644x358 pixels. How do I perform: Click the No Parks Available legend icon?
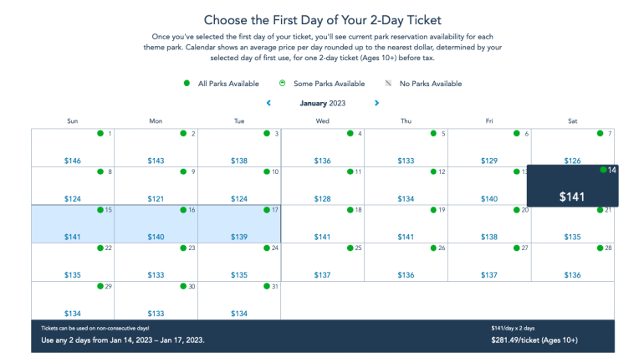coord(388,84)
